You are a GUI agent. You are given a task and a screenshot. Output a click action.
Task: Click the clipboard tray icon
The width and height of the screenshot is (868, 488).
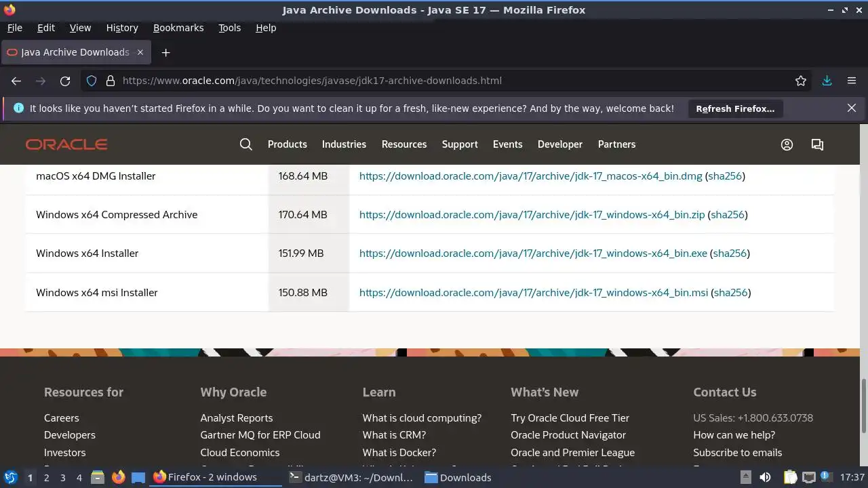pos(790,477)
